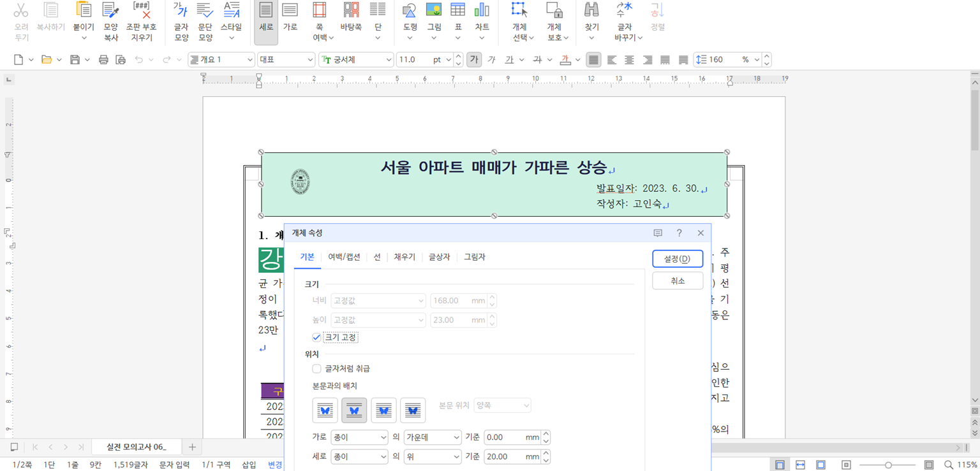Viewport: 980px width, 471px height.
Task: Click the print icon in toolbar
Action: (103, 60)
